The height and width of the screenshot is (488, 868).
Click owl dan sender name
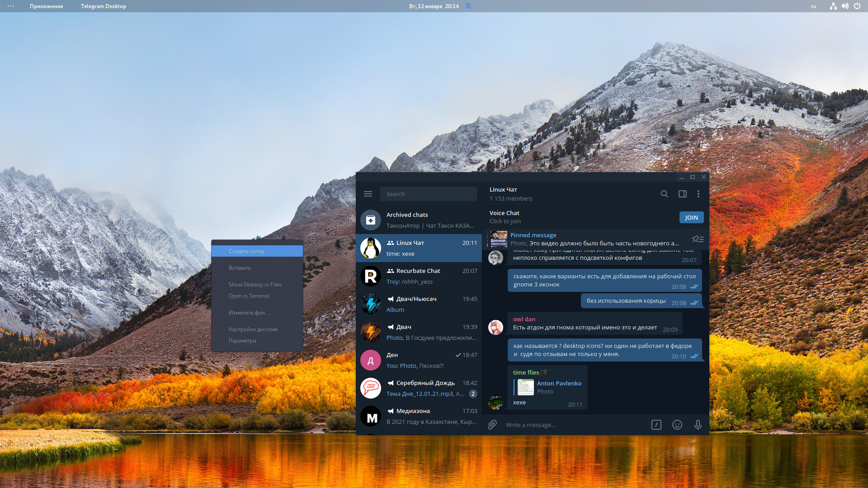point(524,319)
